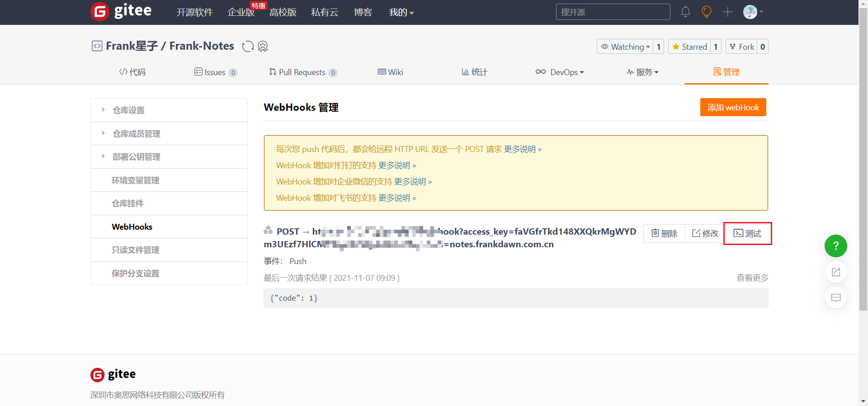The image size is (868, 406).
Task: Click 高校版 in top navigation
Action: coord(283,12)
